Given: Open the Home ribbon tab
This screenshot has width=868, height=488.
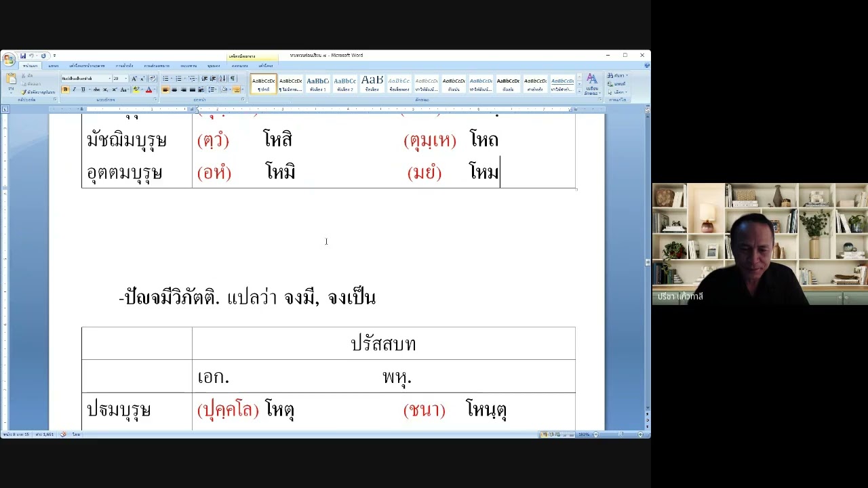Looking at the screenshot, I should 30,66.
